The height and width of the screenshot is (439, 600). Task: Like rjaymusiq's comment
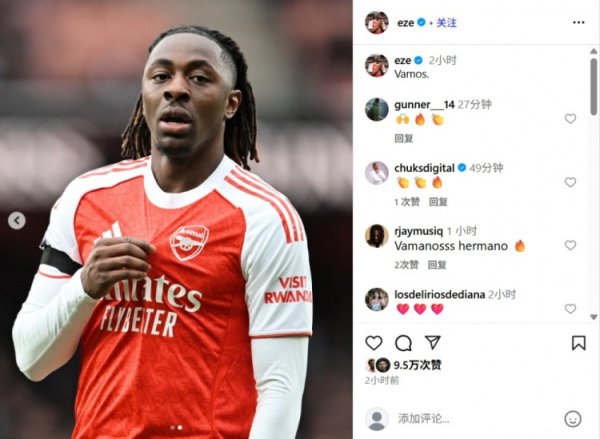point(570,245)
